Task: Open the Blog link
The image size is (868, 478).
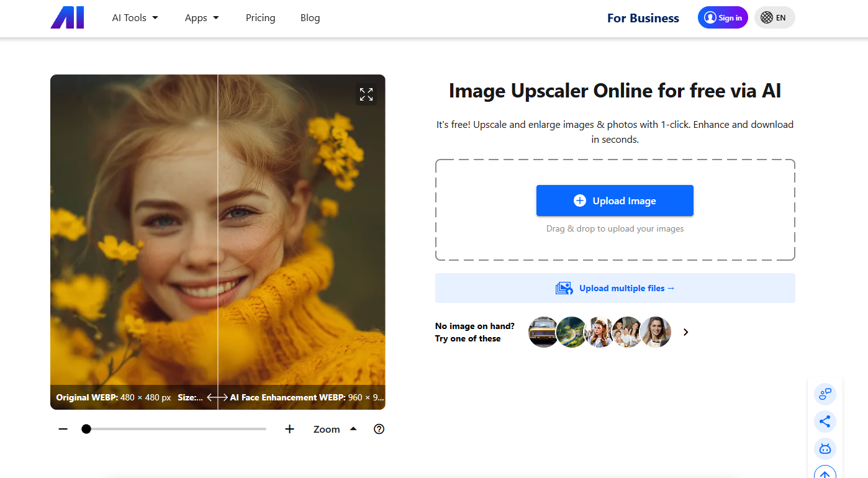Action: click(x=310, y=18)
